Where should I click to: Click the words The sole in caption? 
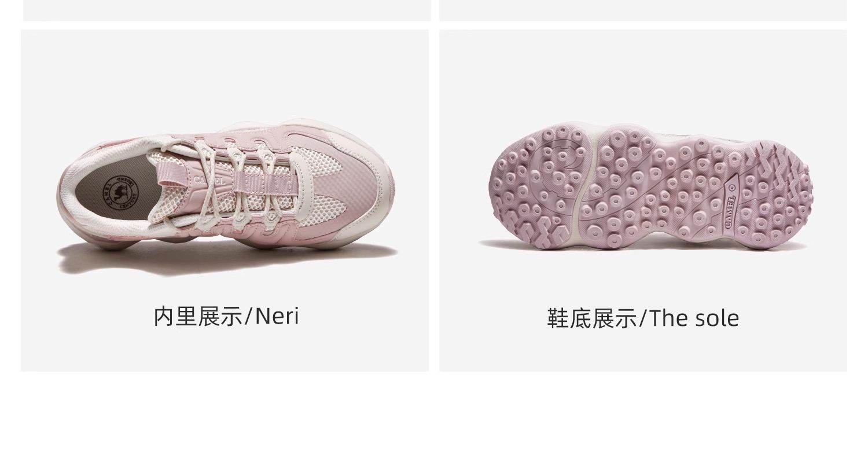[x=694, y=318]
